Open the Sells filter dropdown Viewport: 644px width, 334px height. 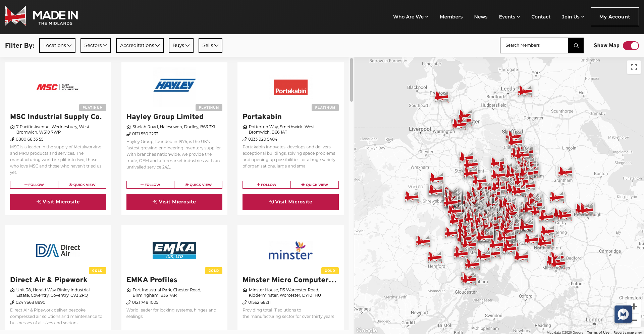210,45
